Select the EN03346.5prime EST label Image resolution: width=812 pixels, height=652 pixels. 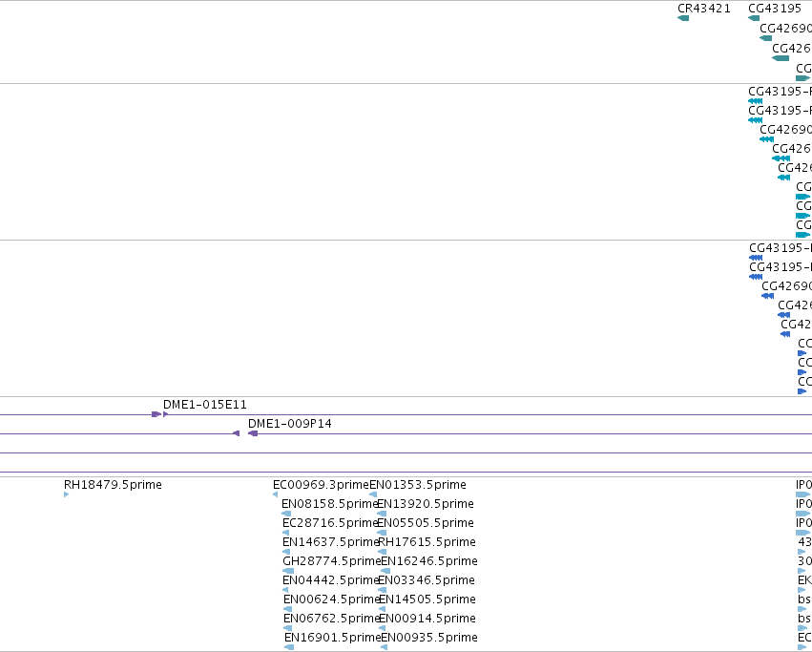427,580
